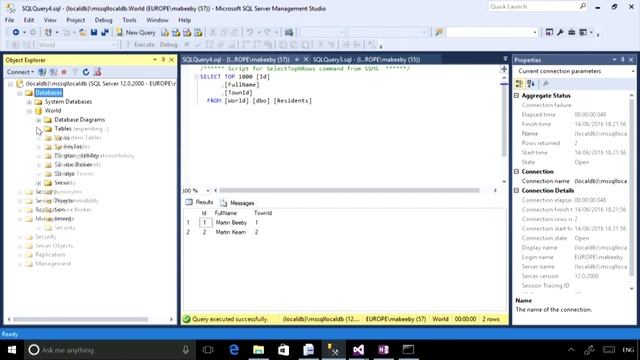The image size is (640, 360).
Task: Open the document tab list dropdown arrow
Action: pos(505,59)
